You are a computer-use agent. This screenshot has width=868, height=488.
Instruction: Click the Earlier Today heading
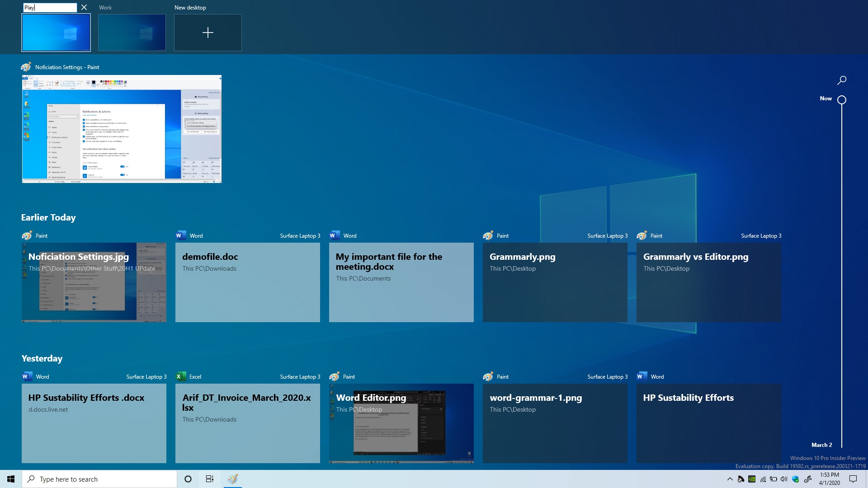(48, 217)
